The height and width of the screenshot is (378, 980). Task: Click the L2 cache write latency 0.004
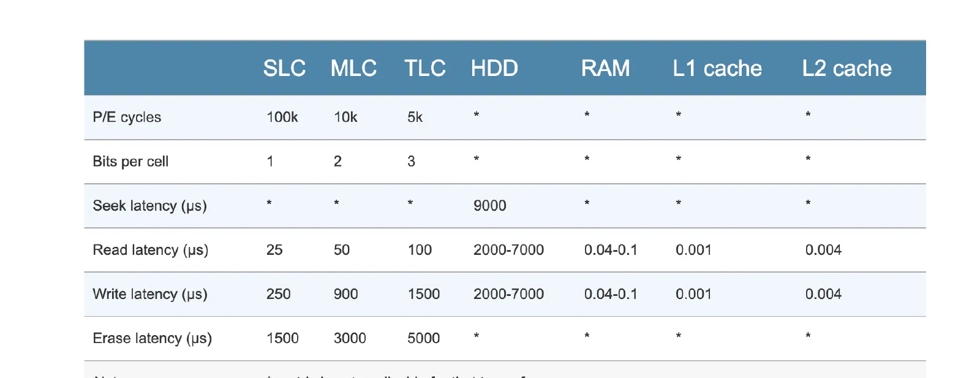(x=823, y=294)
